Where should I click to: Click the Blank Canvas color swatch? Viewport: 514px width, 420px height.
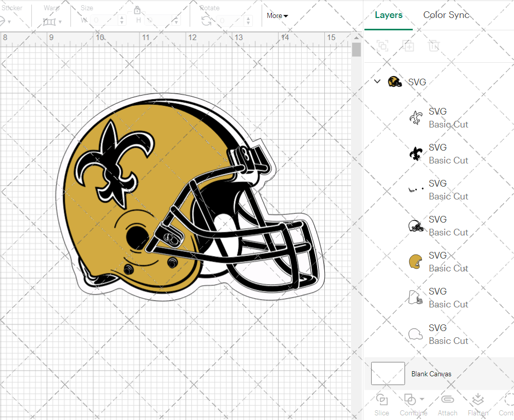pos(388,374)
